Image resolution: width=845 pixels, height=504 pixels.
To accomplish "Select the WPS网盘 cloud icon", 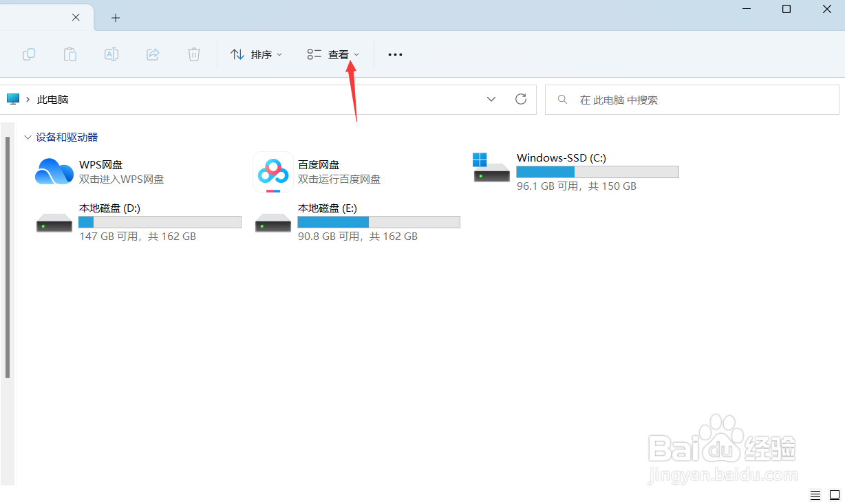I will click(x=54, y=171).
